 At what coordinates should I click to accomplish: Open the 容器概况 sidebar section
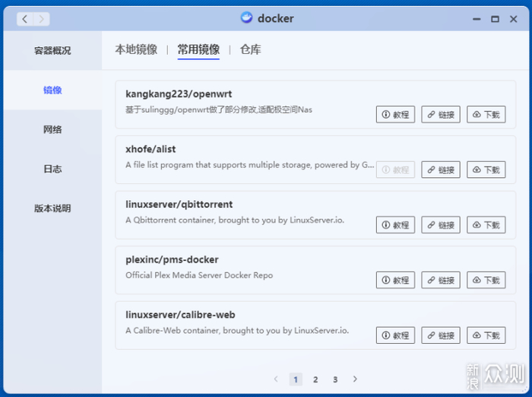(52, 51)
